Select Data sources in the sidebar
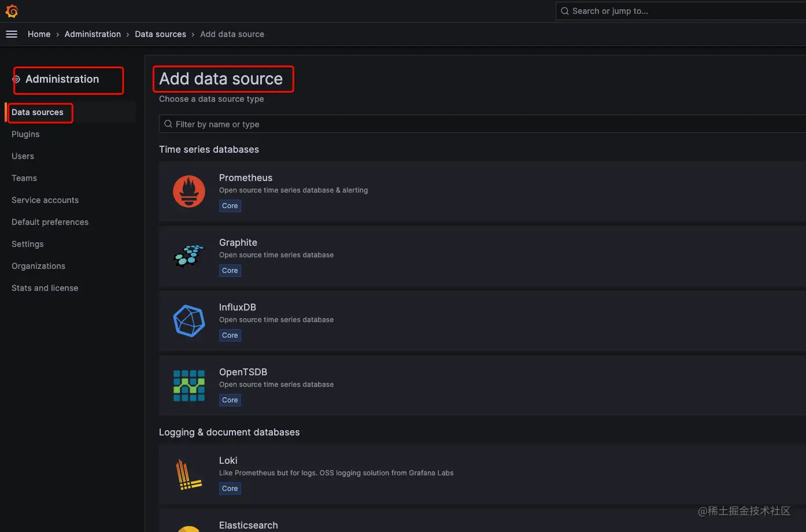Image resolution: width=806 pixels, height=532 pixels. pyautogui.click(x=38, y=112)
